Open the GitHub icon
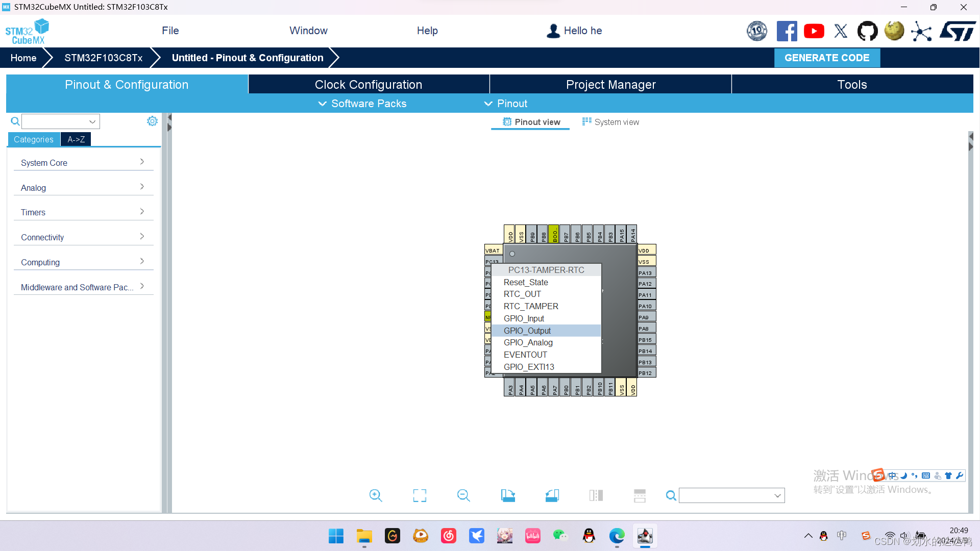The height and width of the screenshot is (551, 980). coord(867,31)
